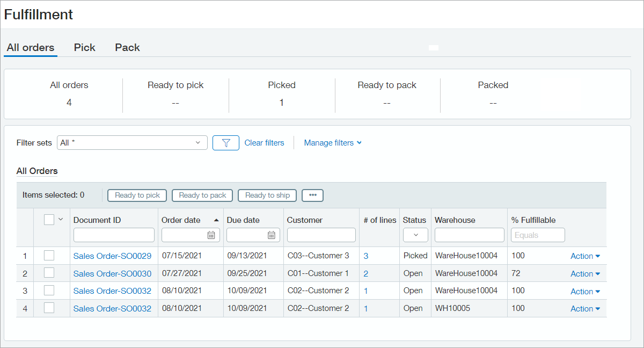644x348 pixels.
Task: Switch to the Pack tab
Action: (x=127, y=47)
